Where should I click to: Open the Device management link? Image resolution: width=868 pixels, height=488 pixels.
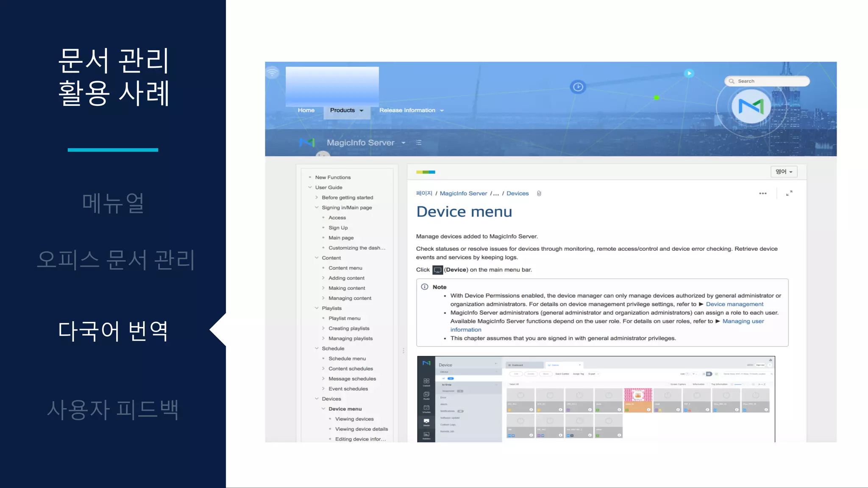(x=734, y=304)
